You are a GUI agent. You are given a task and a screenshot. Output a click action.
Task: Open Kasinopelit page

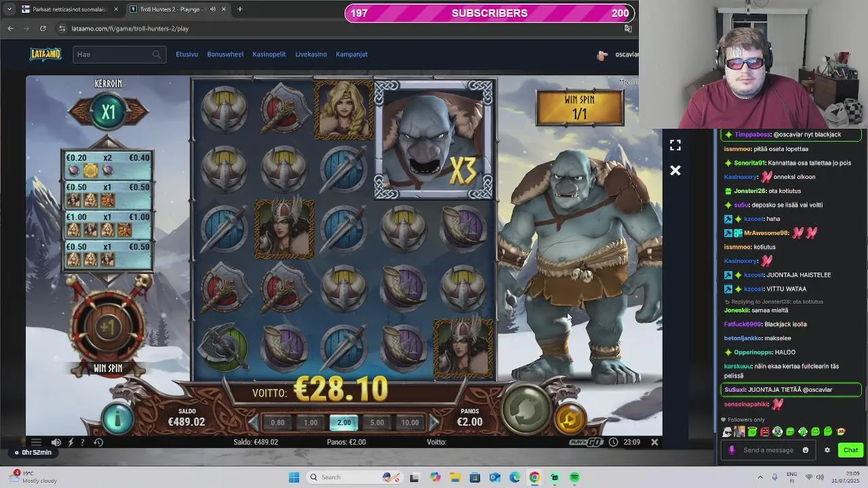pos(269,54)
